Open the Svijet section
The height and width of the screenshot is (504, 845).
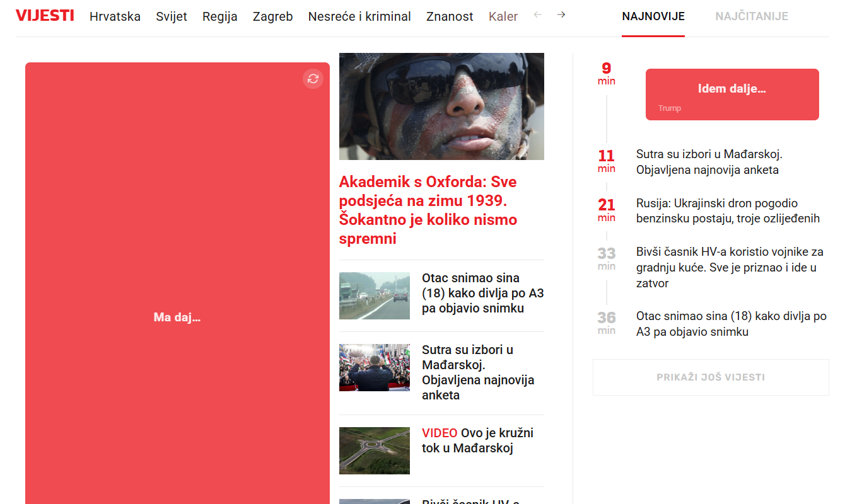pos(171,17)
